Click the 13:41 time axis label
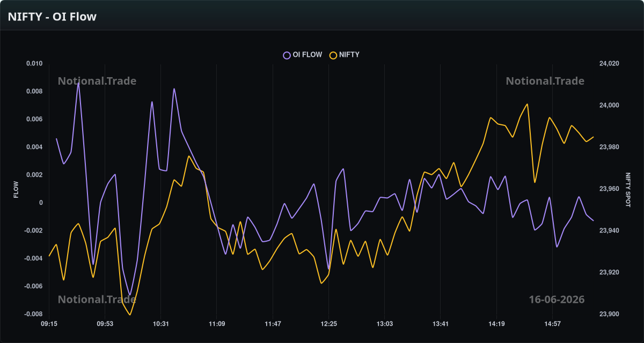This screenshot has height=343, width=644. tap(440, 324)
